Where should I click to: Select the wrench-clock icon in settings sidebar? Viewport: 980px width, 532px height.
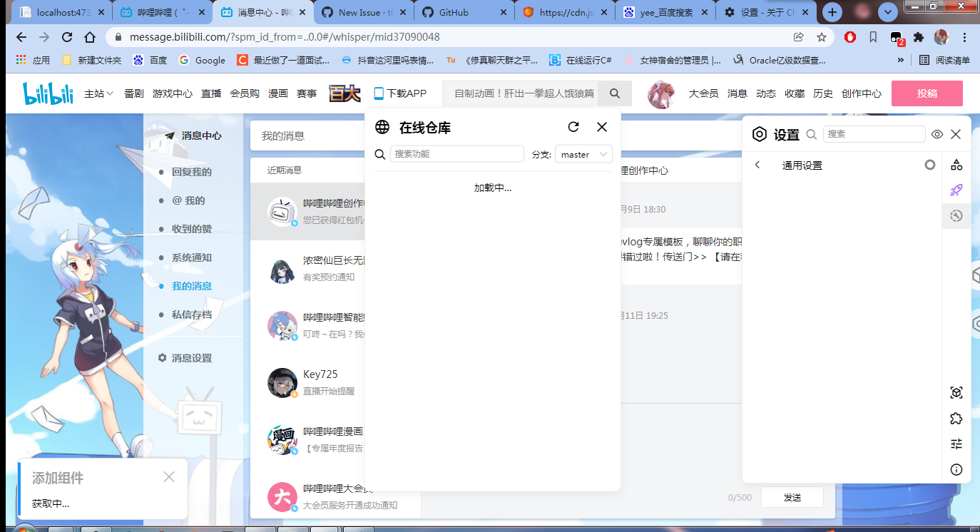click(x=956, y=215)
